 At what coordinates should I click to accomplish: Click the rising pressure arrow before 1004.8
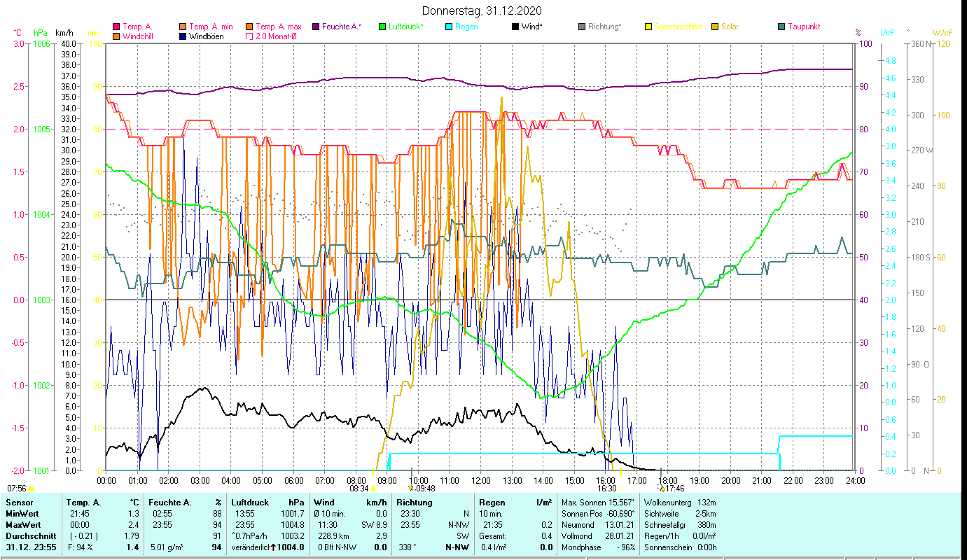[x=272, y=547]
